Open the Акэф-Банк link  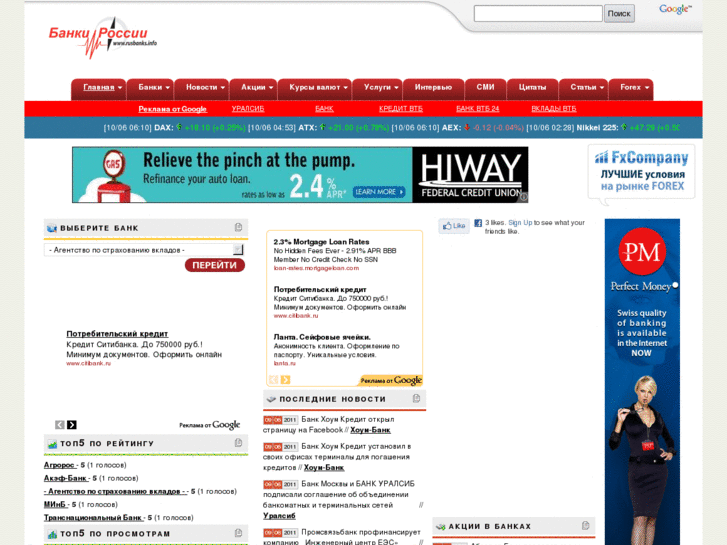(65, 478)
